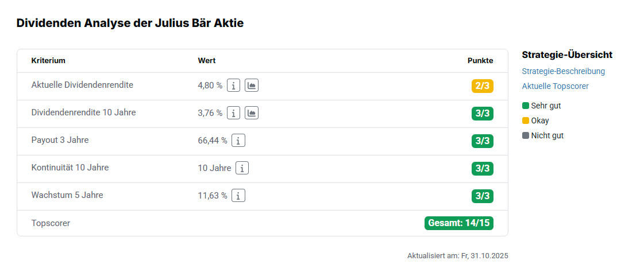Click the Wert column header

[x=207, y=61]
